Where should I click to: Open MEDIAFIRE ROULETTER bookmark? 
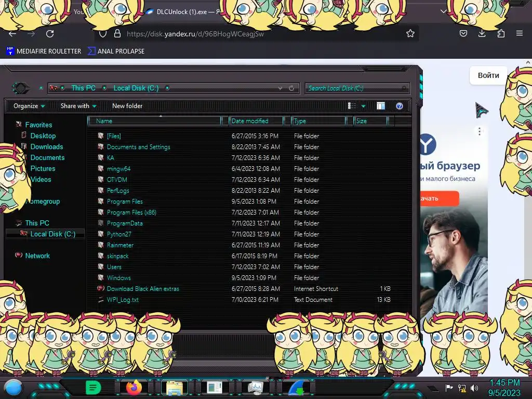coord(44,51)
